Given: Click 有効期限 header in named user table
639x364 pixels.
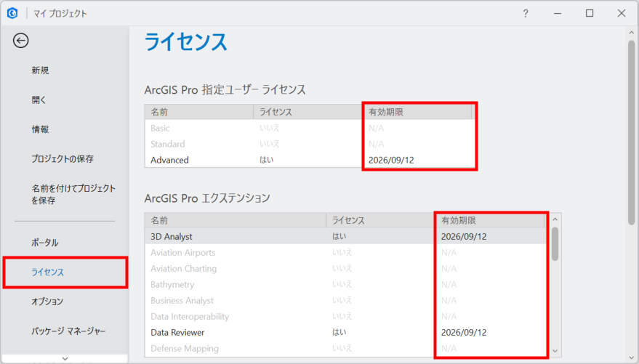Looking at the screenshot, I should click(417, 112).
